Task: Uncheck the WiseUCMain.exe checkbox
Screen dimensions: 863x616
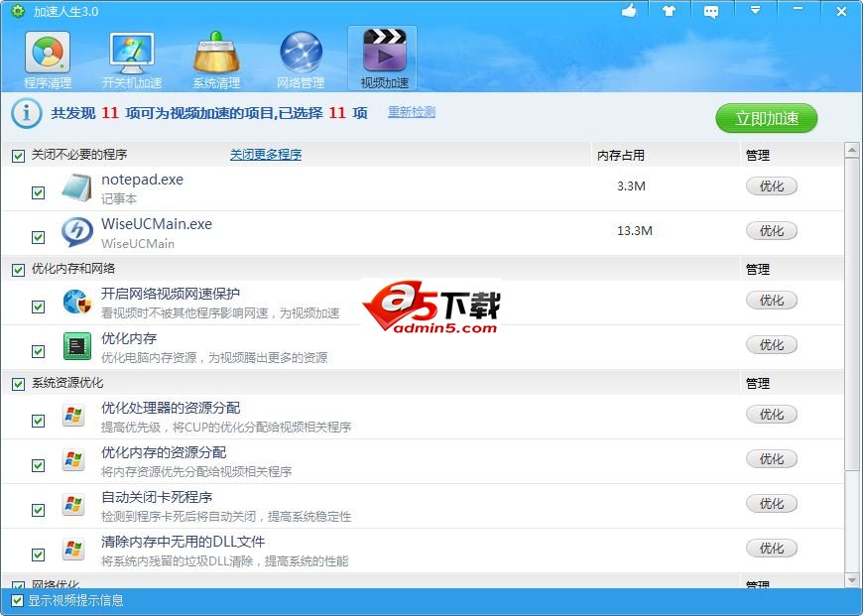Action: click(x=38, y=237)
